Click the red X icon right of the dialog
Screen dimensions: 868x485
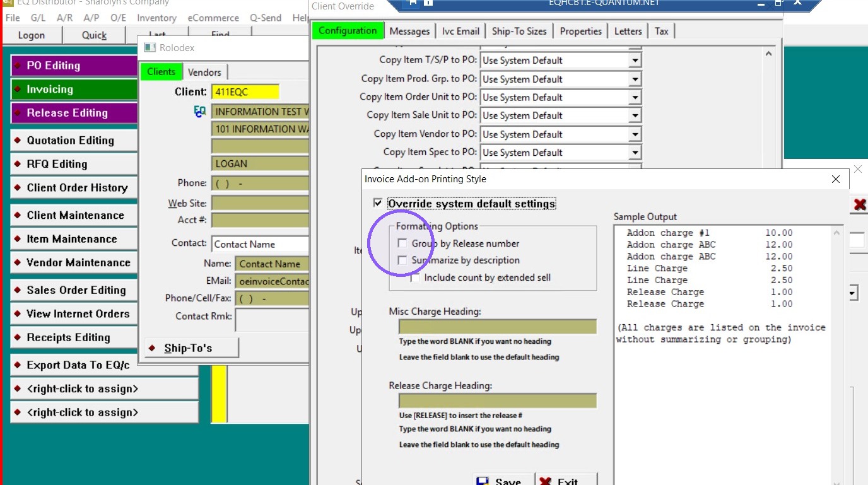pyautogui.click(x=859, y=204)
